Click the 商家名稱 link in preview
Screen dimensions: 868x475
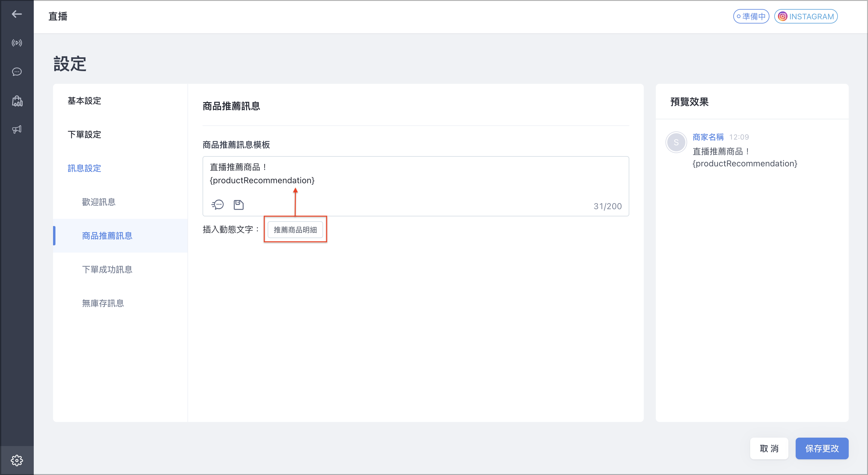pos(708,137)
